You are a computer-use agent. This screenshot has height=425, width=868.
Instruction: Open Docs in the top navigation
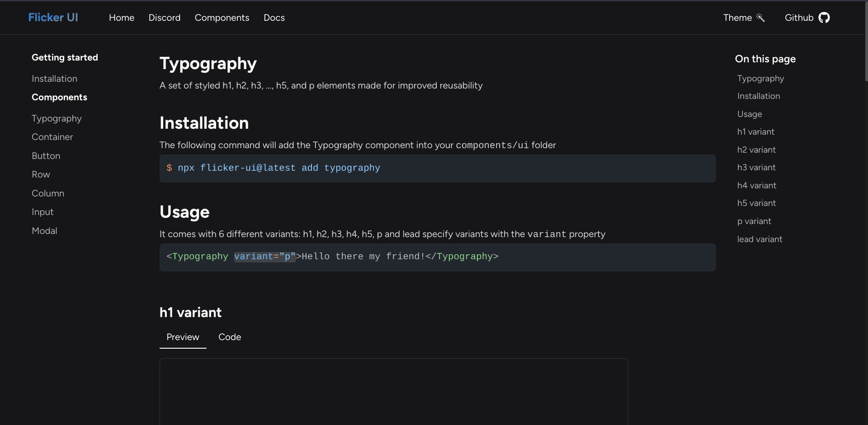pos(274,18)
